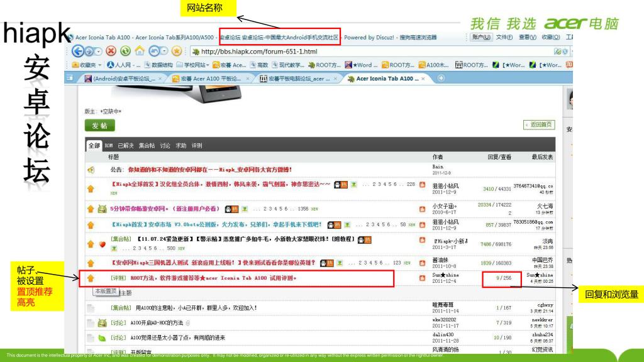This screenshot has width=644, height=362.
Task: Refresh the page with the green icon
Action: pyautogui.click(x=125, y=51)
